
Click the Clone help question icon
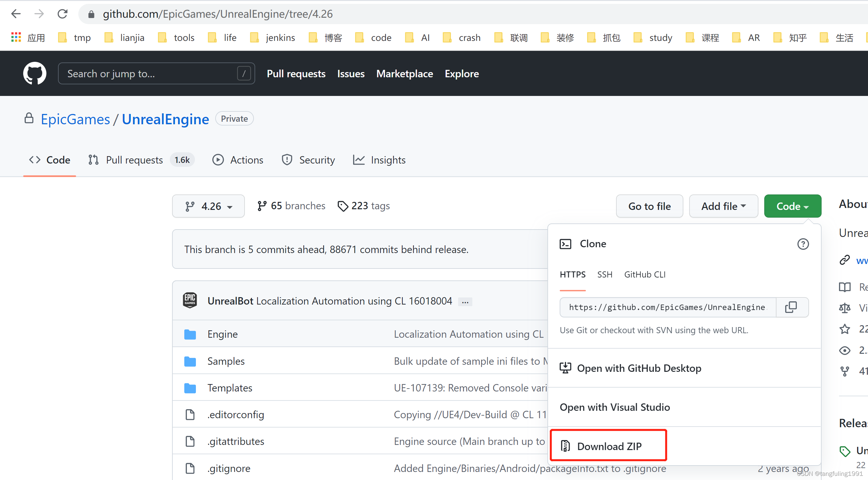tap(803, 244)
